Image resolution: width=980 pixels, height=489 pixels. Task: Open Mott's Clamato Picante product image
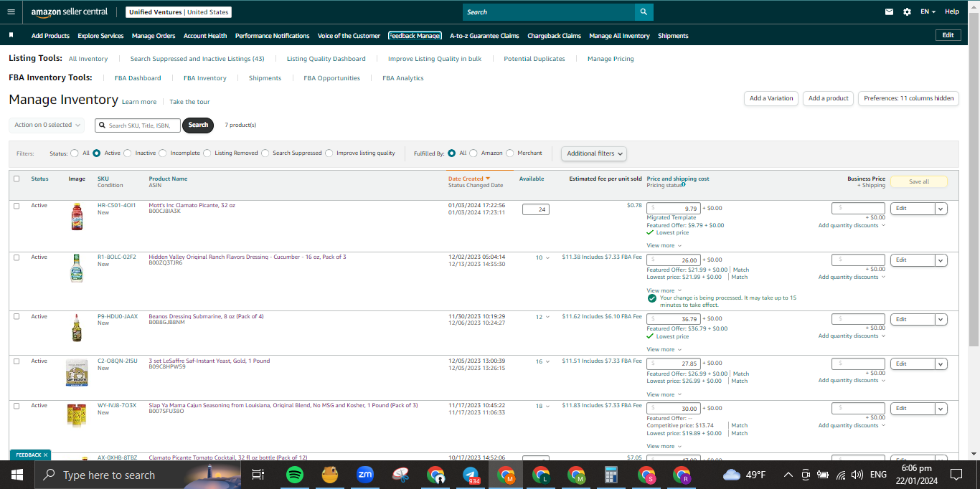[x=77, y=216]
